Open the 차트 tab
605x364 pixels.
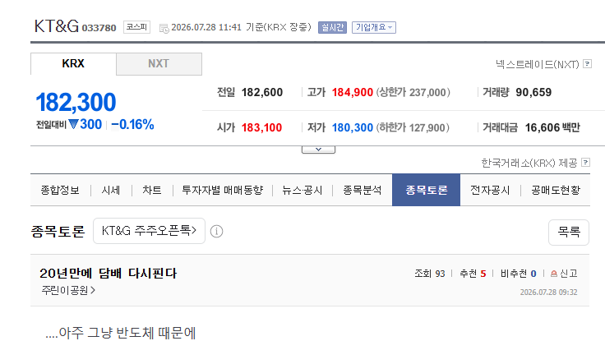click(151, 190)
